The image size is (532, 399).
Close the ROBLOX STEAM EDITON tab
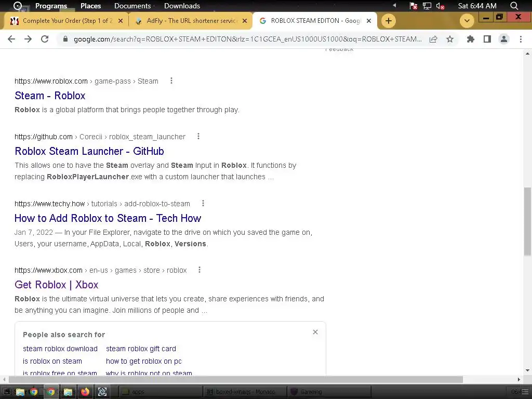click(x=369, y=21)
